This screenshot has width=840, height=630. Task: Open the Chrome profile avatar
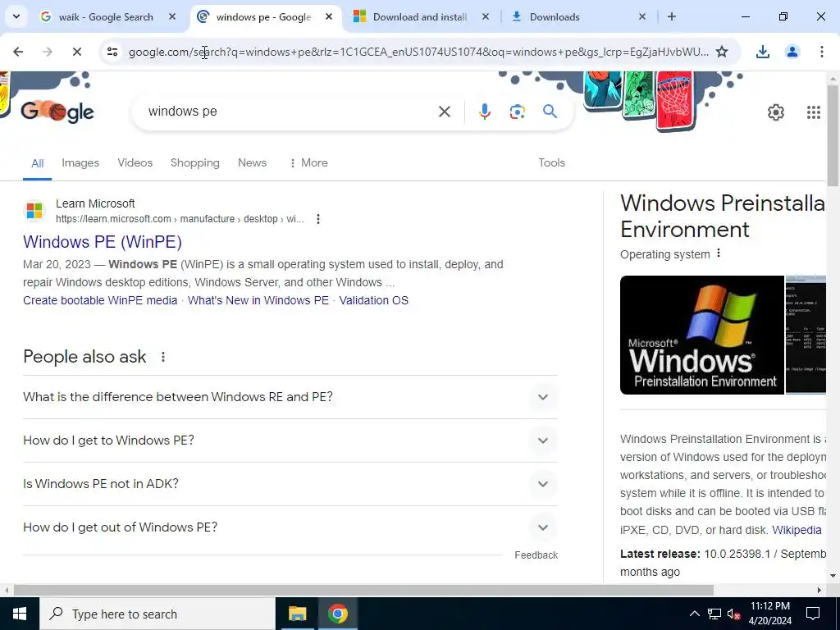[x=792, y=52]
